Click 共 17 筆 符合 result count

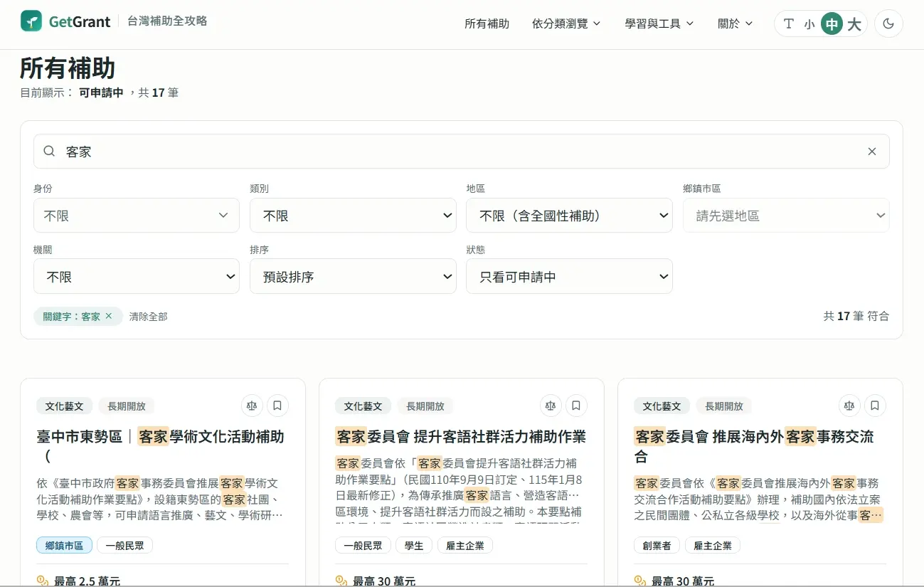pos(856,316)
